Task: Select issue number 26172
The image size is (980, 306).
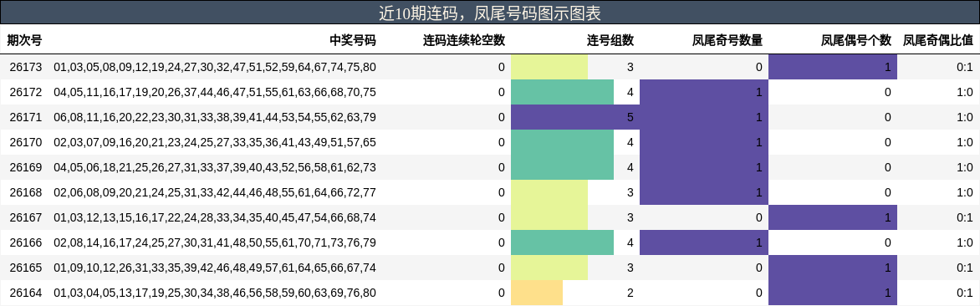Action: click(x=26, y=92)
